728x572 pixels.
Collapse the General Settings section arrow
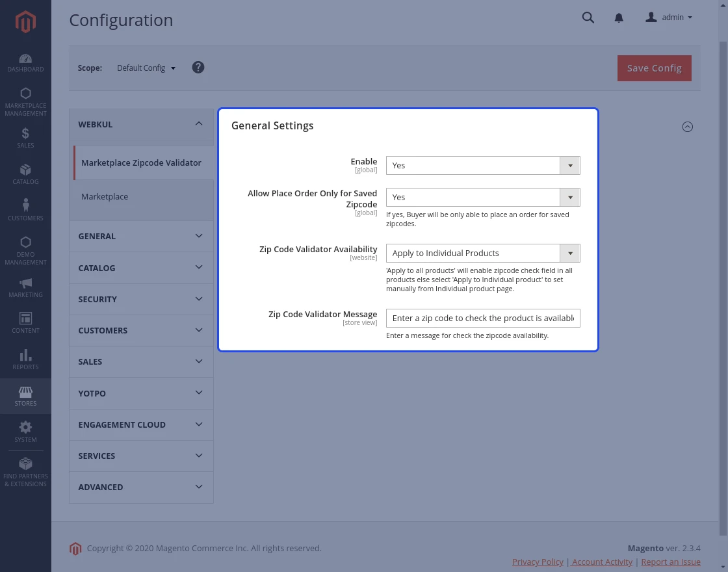tap(688, 127)
